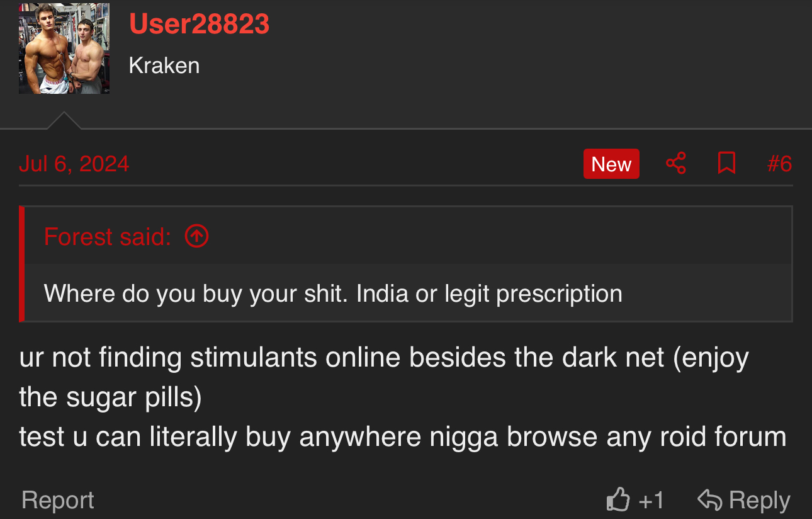Report this post

tap(58, 500)
